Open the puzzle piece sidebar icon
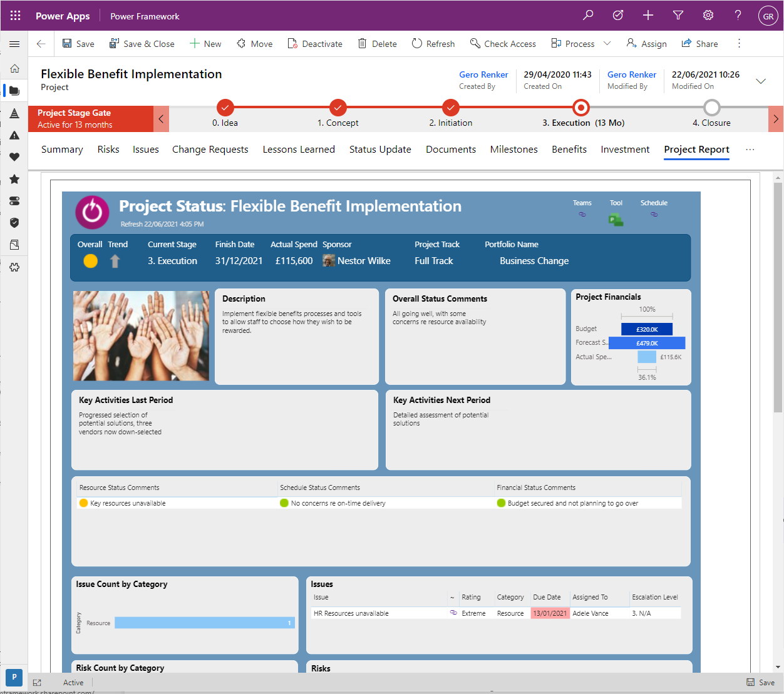 (14, 267)
